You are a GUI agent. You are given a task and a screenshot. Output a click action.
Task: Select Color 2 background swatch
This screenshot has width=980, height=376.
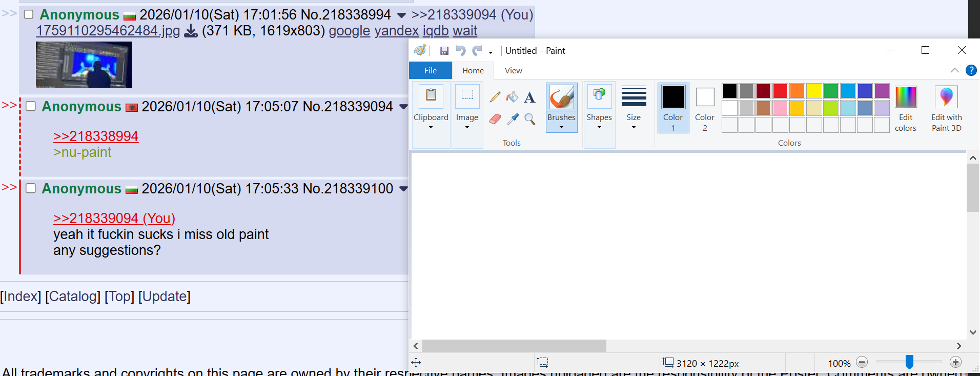coord(705,108)
